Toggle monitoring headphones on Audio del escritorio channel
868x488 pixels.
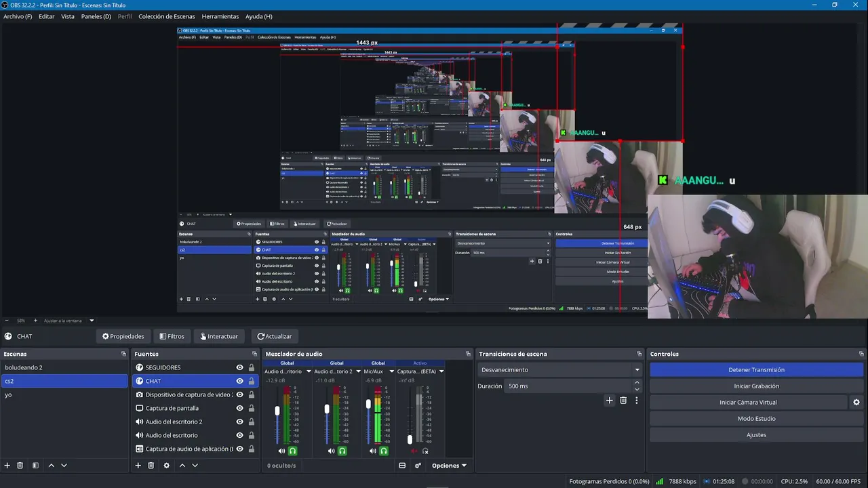click(x=293, y=451)
